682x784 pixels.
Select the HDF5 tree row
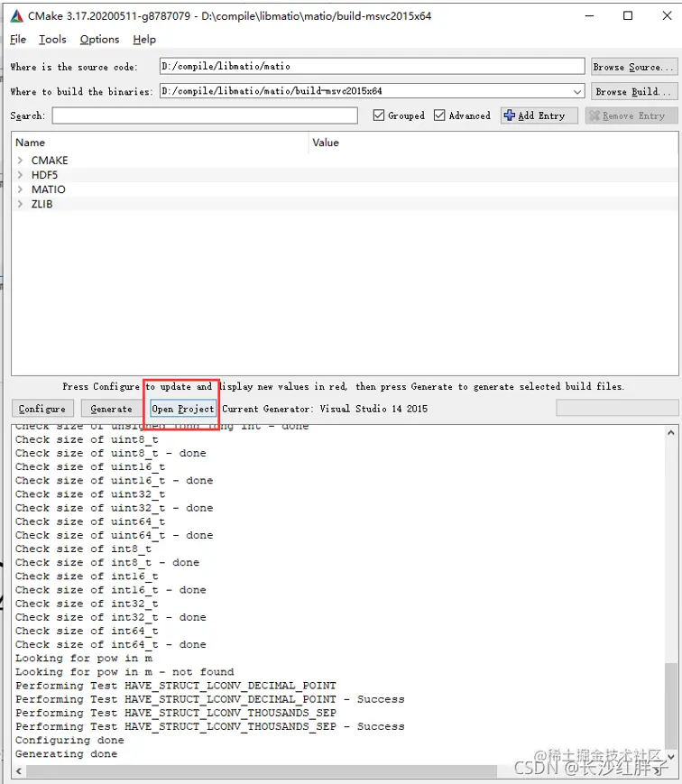click(x=345, y=175)
